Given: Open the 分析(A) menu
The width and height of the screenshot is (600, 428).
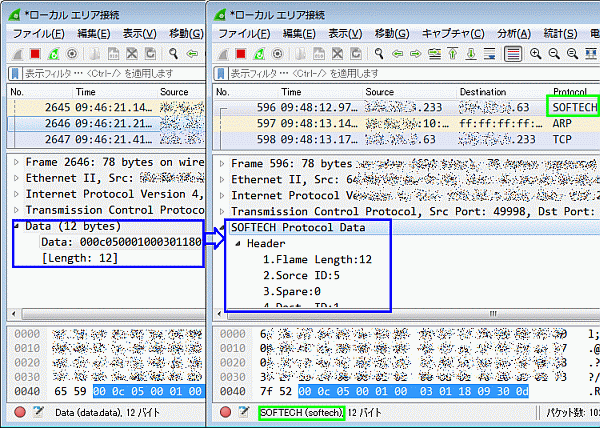Looking at the screenshot, I should (514, 33).
